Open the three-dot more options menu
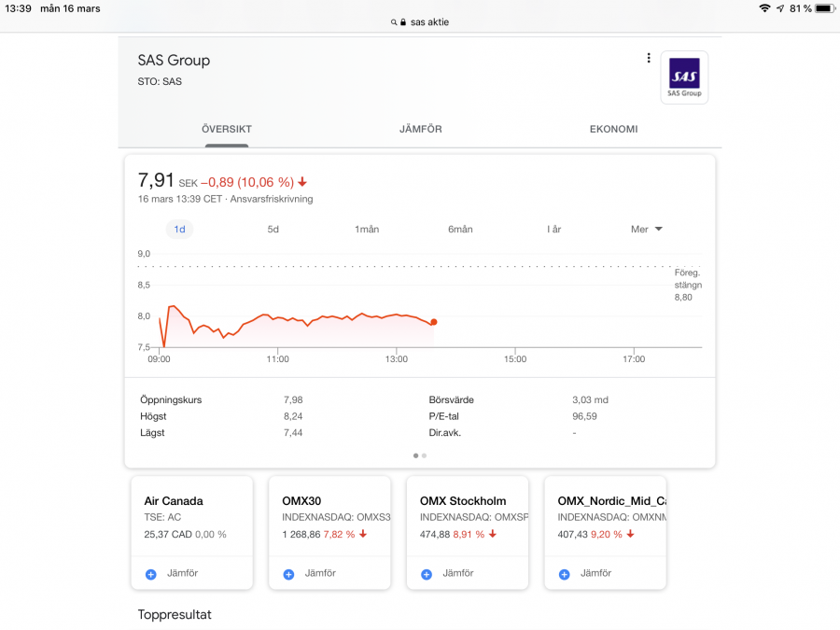This screenshot has width=840, height=630. [649, 58]
